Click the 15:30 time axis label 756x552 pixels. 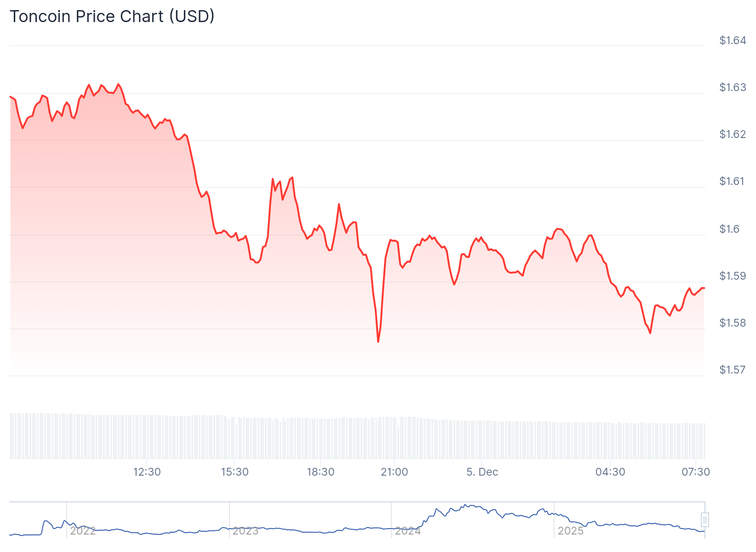[x=235, y=472]
